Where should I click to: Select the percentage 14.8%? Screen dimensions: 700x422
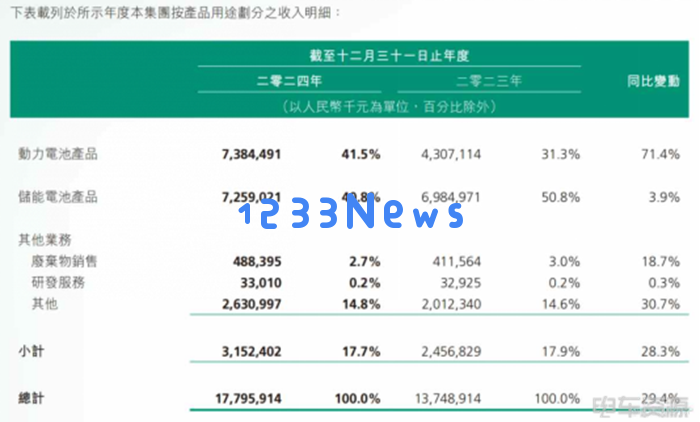(x=361, y=305)
